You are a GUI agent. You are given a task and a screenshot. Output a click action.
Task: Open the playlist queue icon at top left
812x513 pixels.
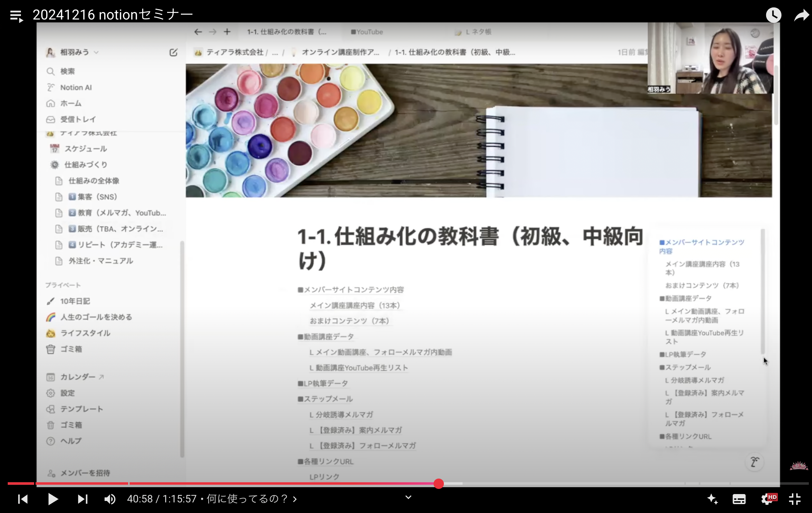tap(16, 15)
